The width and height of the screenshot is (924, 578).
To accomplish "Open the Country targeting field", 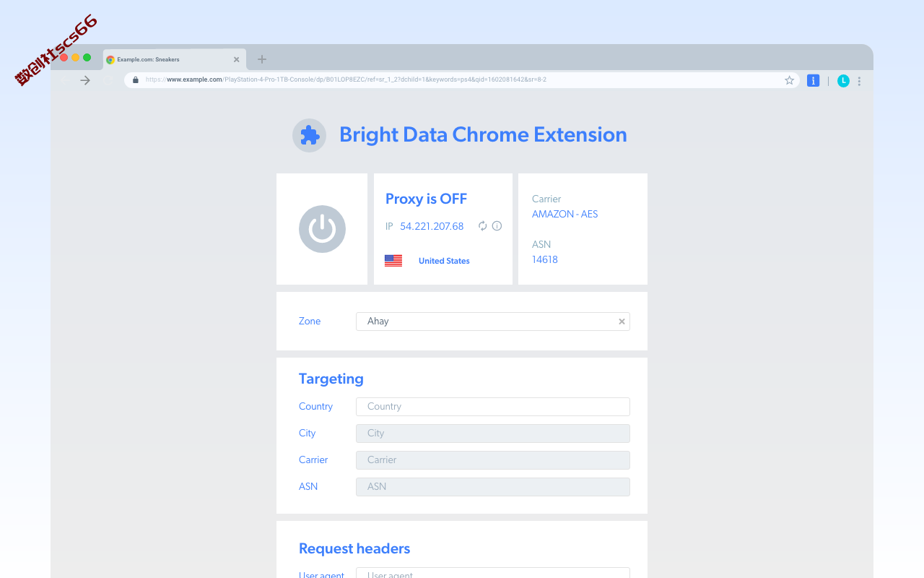I will pyautogui.click(x=493, y=407).
